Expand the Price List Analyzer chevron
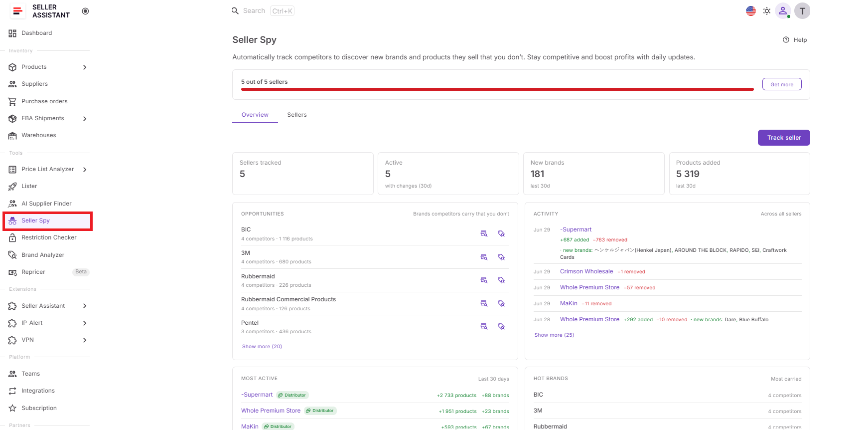The image size is (868, 430). point(85,170)
